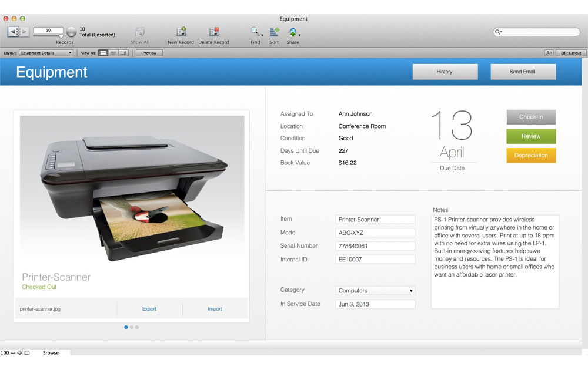Click the formatting bar Aa button
The image size is (588, 370).
click(x=549, y=53)
